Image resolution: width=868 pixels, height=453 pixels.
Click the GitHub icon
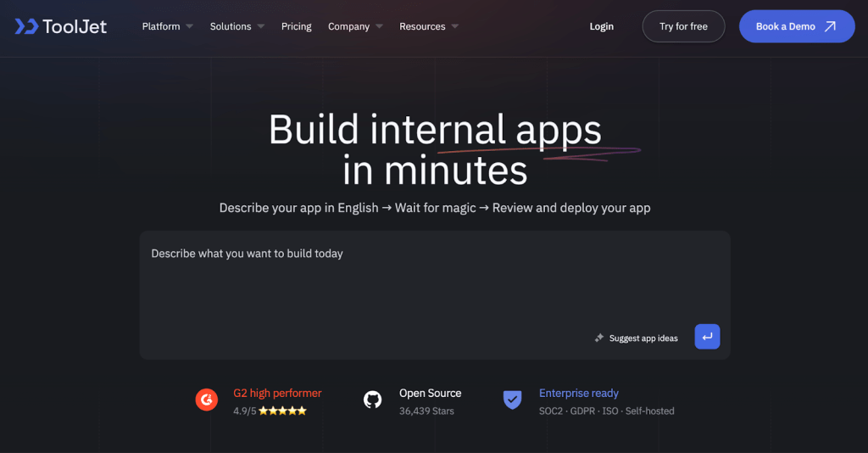point(373,400)
